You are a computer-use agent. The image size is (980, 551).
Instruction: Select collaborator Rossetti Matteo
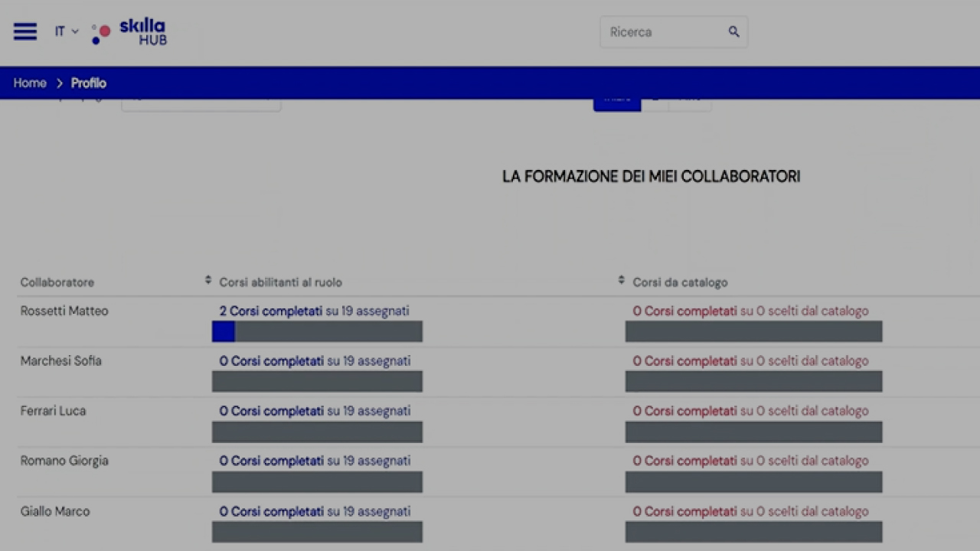[x=64, y=311]
